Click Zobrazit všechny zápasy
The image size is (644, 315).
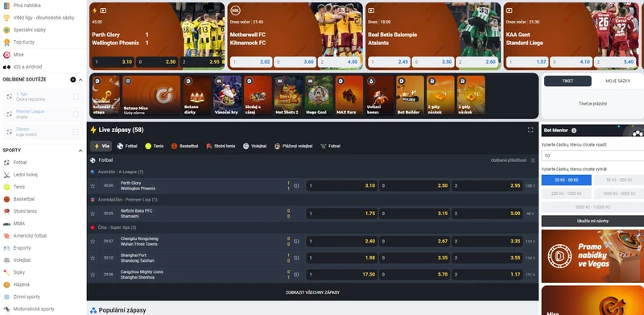pyautogui.click(x=312, y=292)
